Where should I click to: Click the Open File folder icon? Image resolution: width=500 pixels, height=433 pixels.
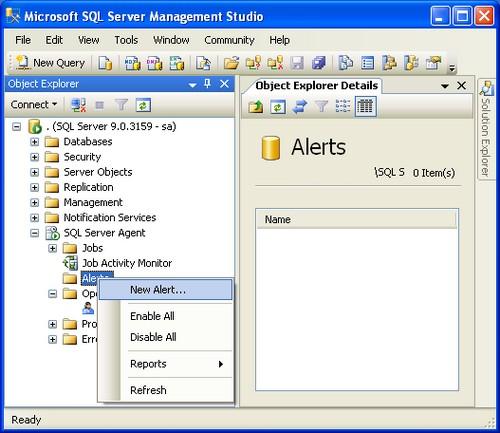[231, 63]
